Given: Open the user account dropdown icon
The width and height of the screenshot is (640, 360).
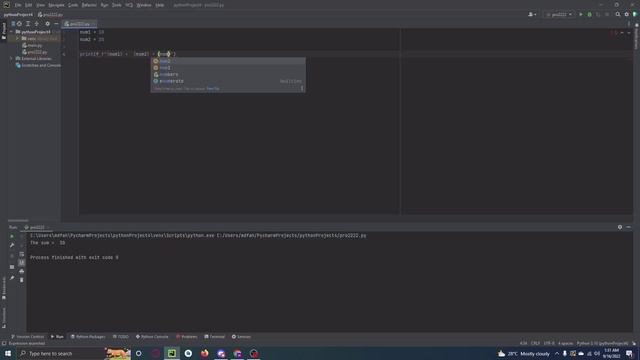Looking at the screenshot, I should [532, 15].
